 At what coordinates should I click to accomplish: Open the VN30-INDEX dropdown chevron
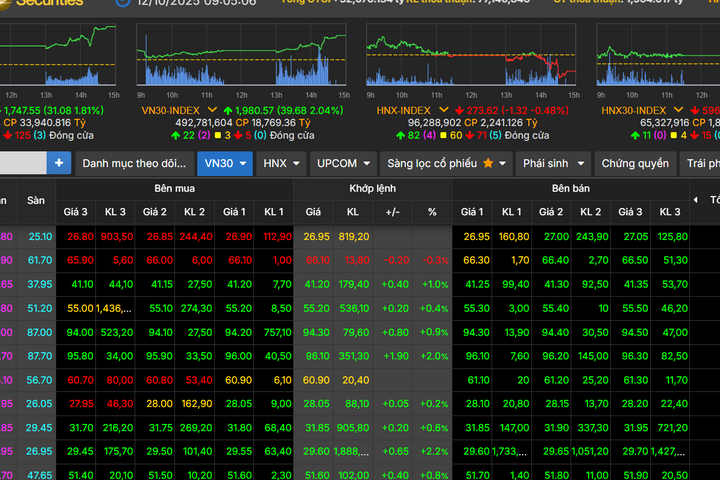click(212, 110)
